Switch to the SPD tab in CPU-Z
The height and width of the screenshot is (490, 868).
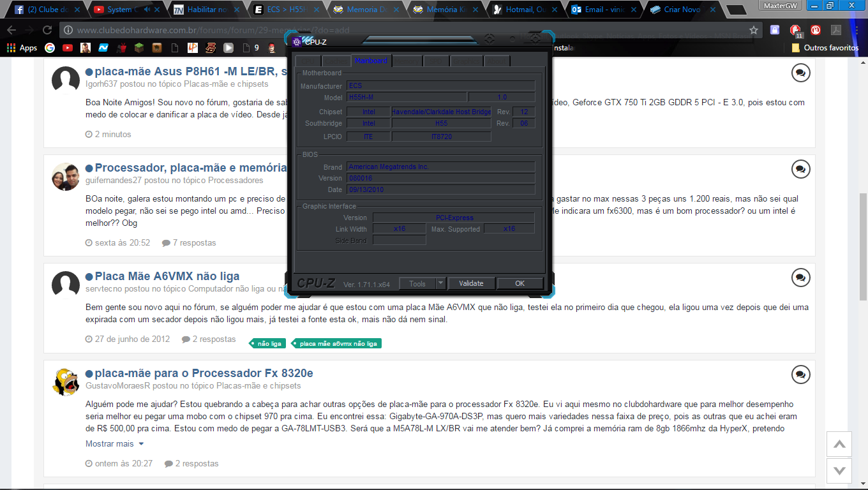click(436, 61)
